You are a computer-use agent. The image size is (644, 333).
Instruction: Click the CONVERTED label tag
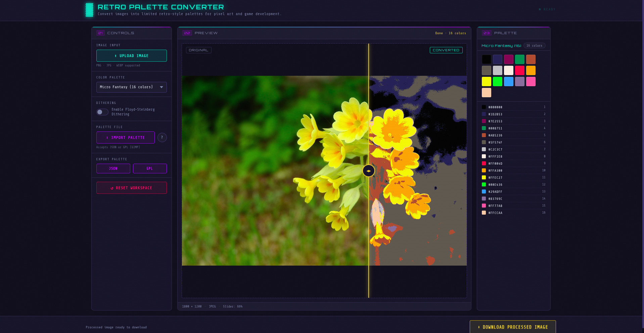pos(446,50)
